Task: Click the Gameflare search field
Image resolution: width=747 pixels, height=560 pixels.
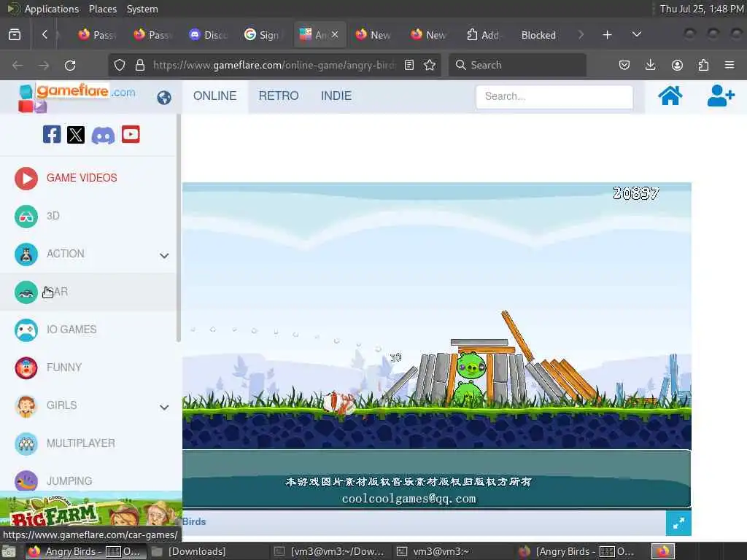Action: coord(554,97)
